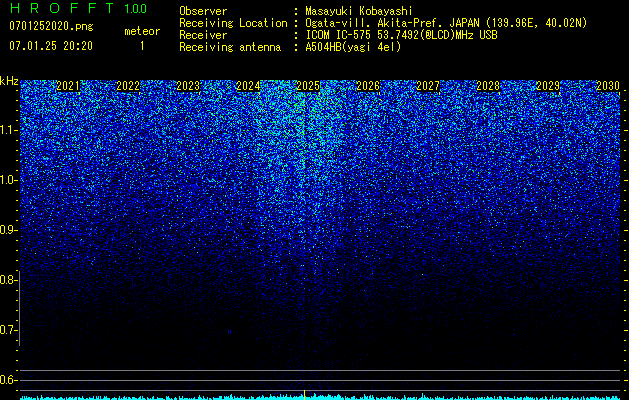
Task: Click the 2025 time marker
Action: (308, 86)
